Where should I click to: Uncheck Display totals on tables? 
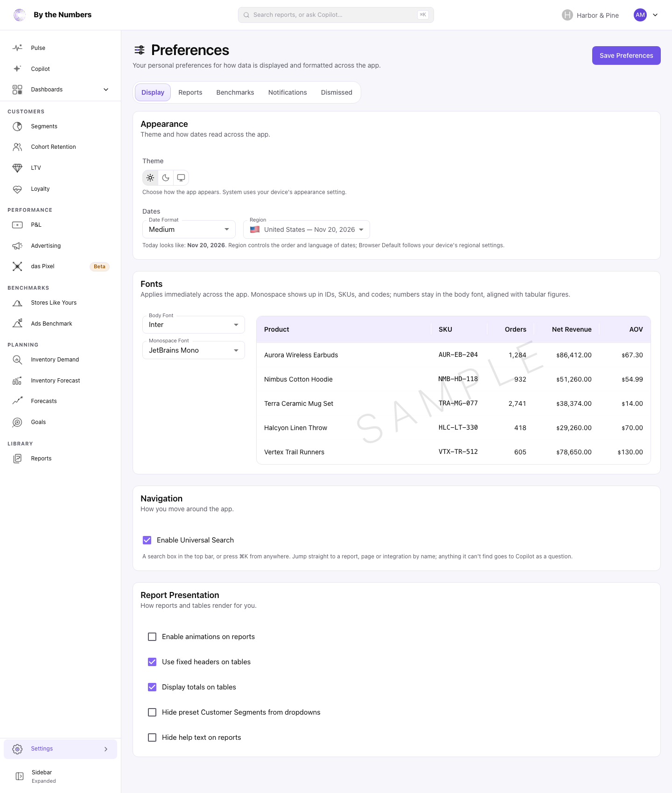click(152, 687)
